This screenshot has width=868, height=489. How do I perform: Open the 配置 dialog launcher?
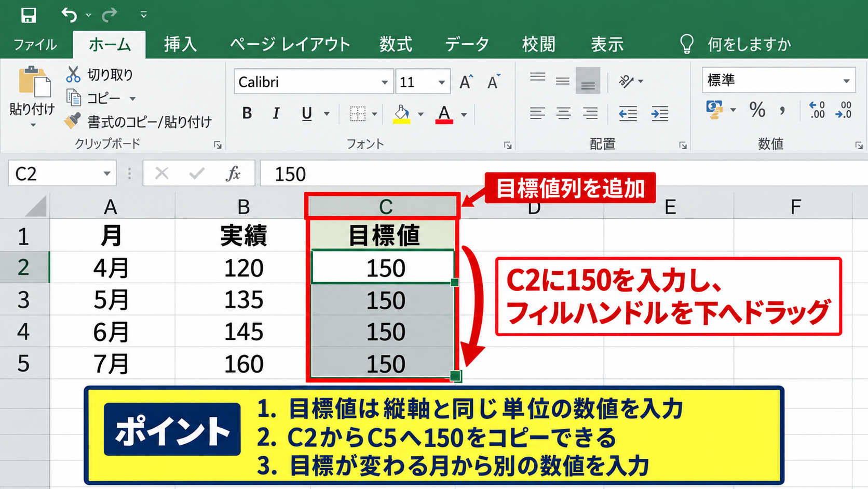[683, 146]
